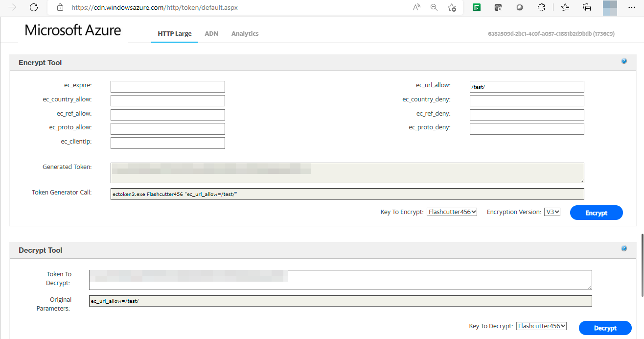
Task: Click the ec_url_allow label
Action: coord(433,85)
